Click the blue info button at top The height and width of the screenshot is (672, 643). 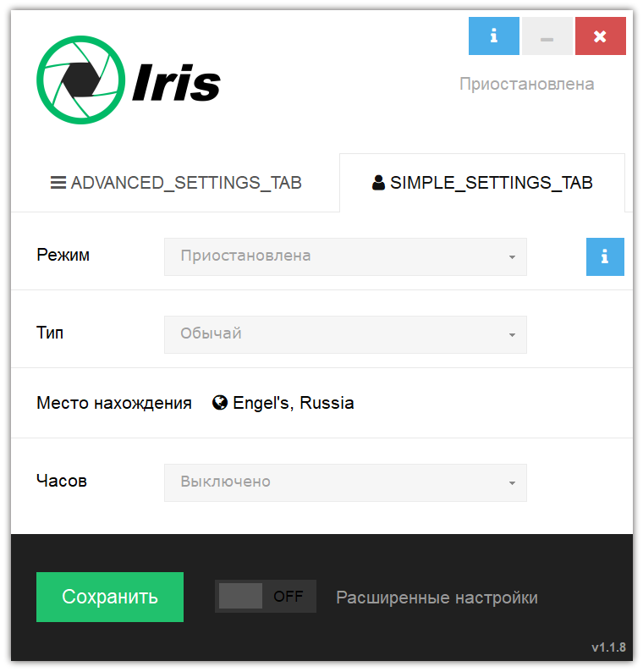click(x=493, y=36)
